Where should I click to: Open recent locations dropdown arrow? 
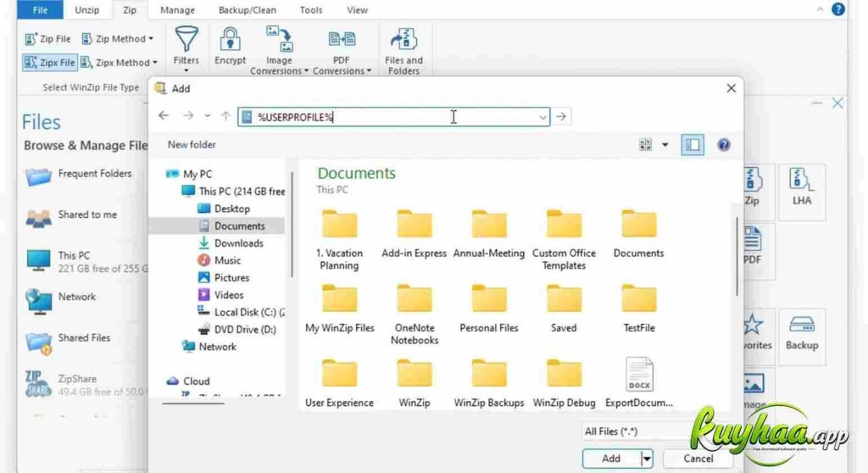(208, 116)
